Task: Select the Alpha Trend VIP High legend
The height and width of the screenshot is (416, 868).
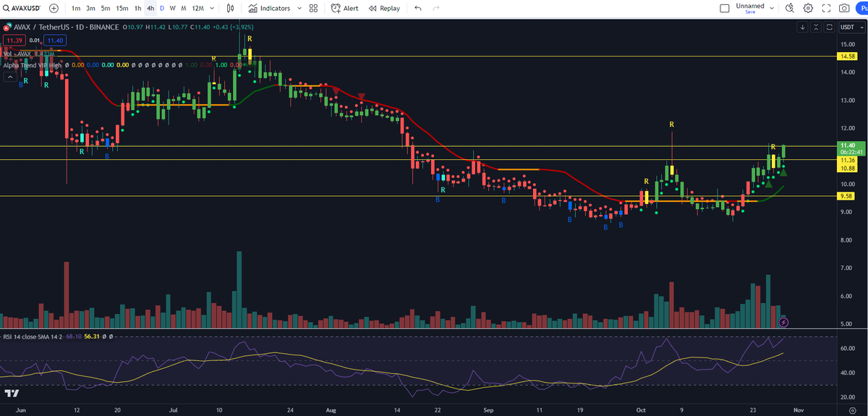Action: (x=32, y=65)
